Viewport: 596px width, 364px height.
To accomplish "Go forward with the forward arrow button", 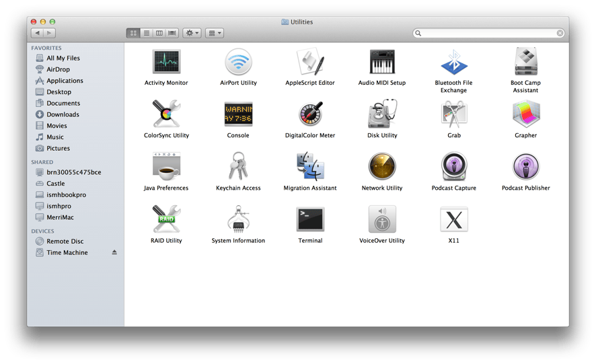I will click(49, 33).
